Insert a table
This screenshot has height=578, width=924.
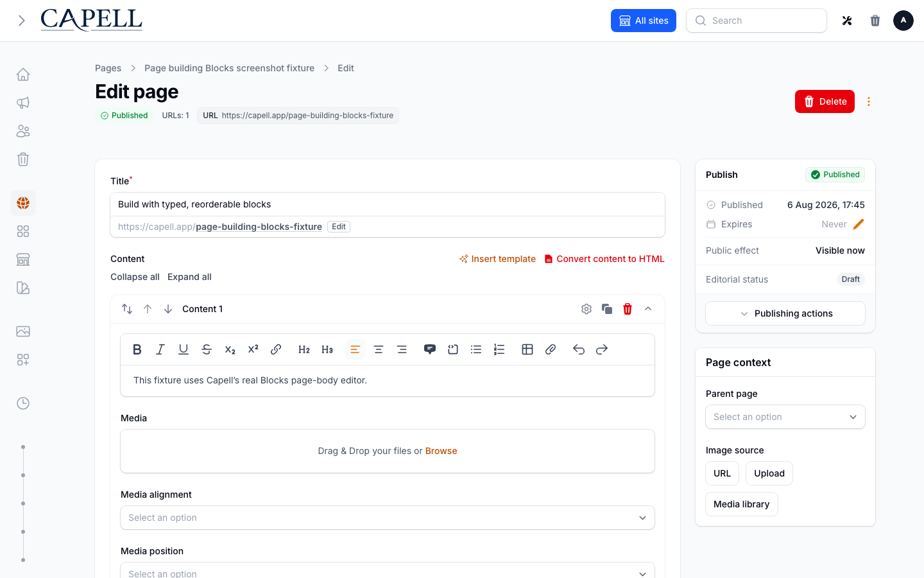527,349
